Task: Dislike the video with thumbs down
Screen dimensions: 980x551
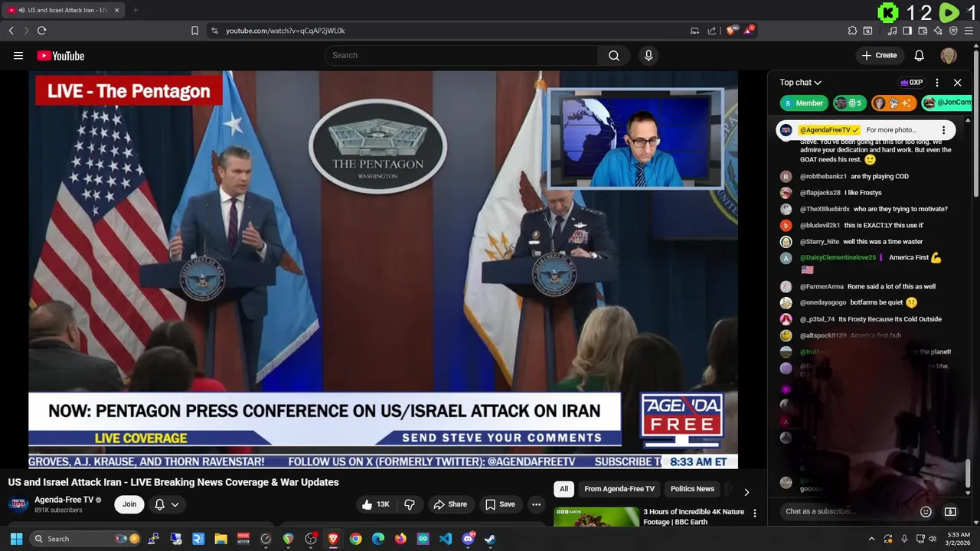Action: pyautogui.click(x=410, y=504)
